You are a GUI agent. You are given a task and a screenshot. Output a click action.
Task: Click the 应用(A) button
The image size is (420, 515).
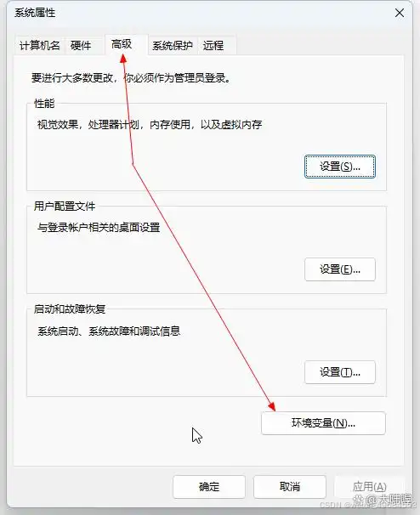click(369, 486)
